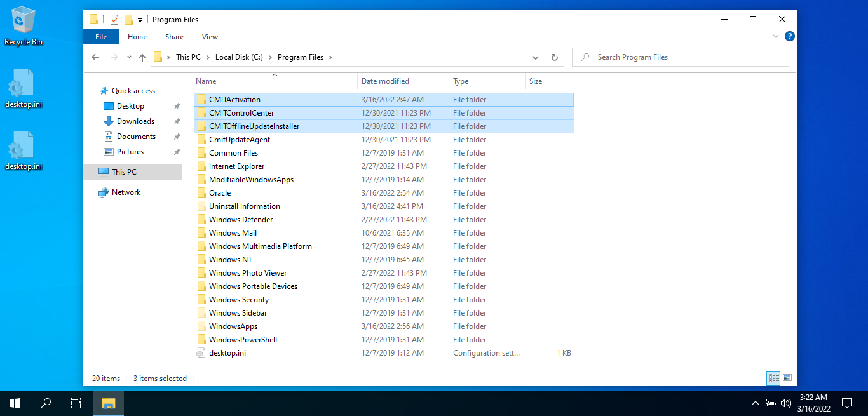Open Pictures in navigation pane
The image size is (868, 416).
coord(130,152)
